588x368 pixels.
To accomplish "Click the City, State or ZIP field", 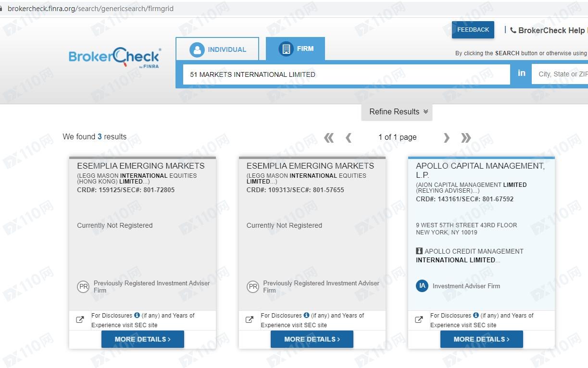I will coord(560,74).
